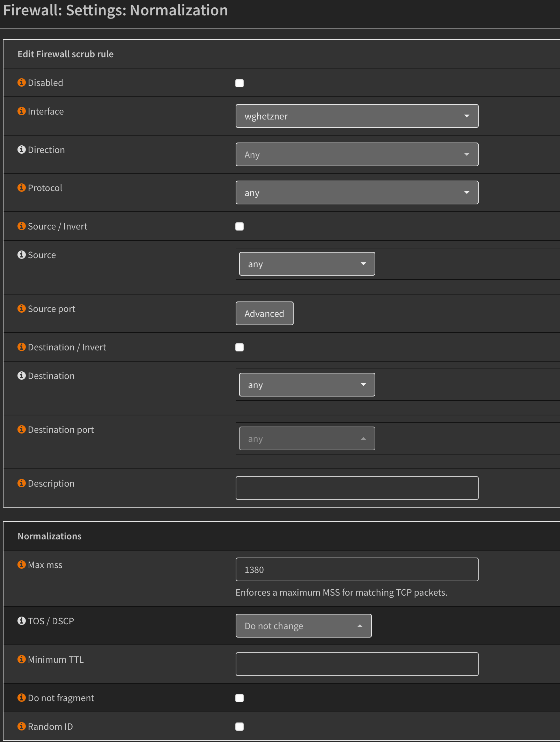The image size is (560, 742).
Task: Click the info icon next to Random ID
Action: tap(22, 726)
